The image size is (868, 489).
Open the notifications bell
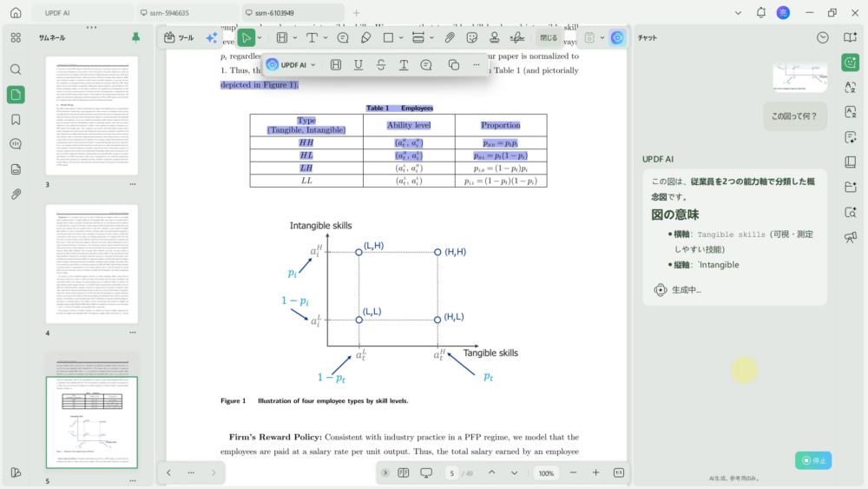760,12
